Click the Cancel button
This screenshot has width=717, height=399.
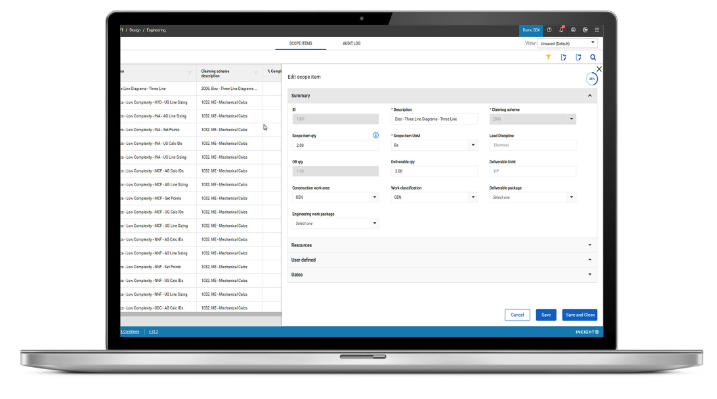517,315
